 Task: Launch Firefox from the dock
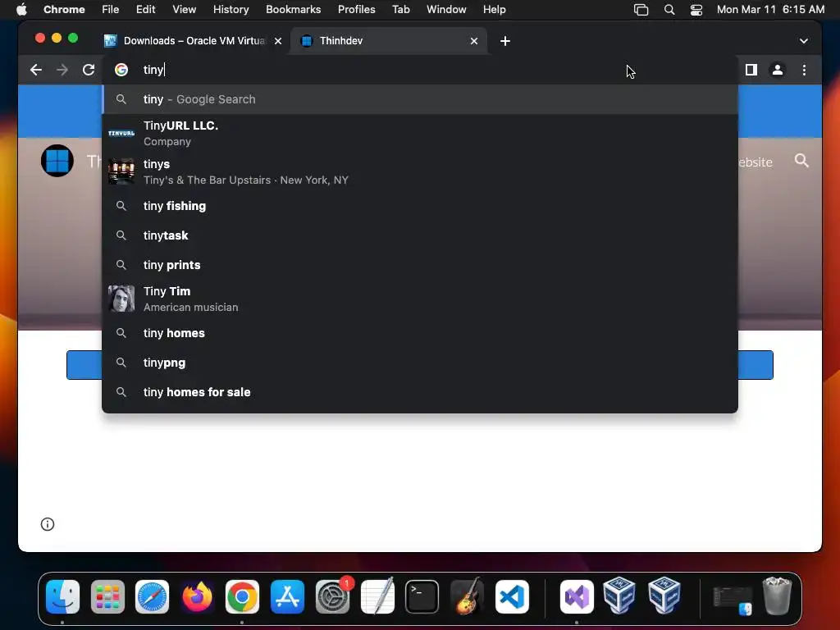pos(197,596)
